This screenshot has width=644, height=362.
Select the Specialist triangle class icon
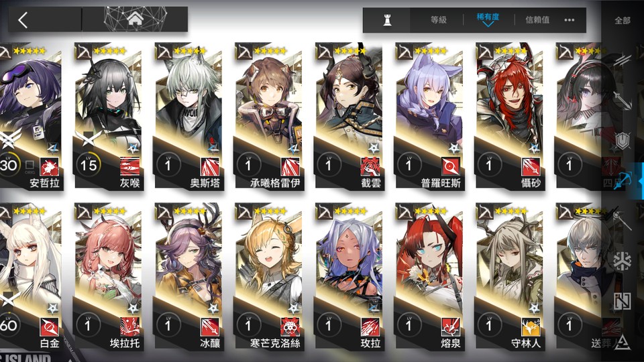click(623, 341)
